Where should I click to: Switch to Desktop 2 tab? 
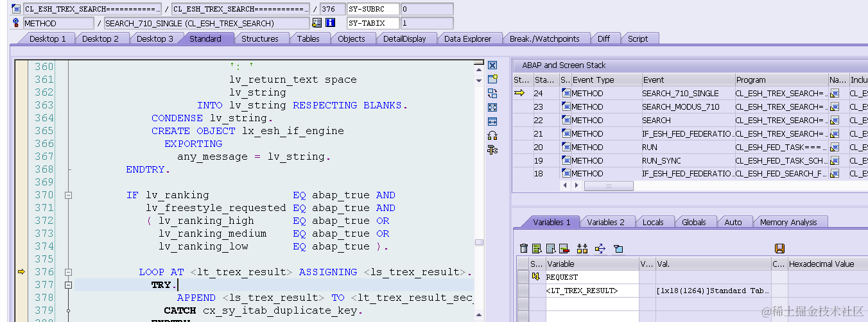coord(100,38)
